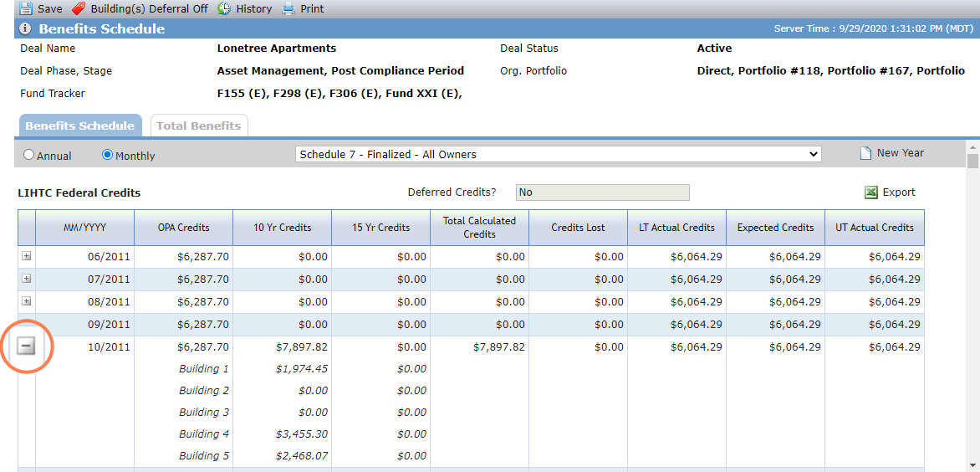The image size is (980, 472).
Task: Switch to the Benefits Schedule tab
Action: [80, 126]
